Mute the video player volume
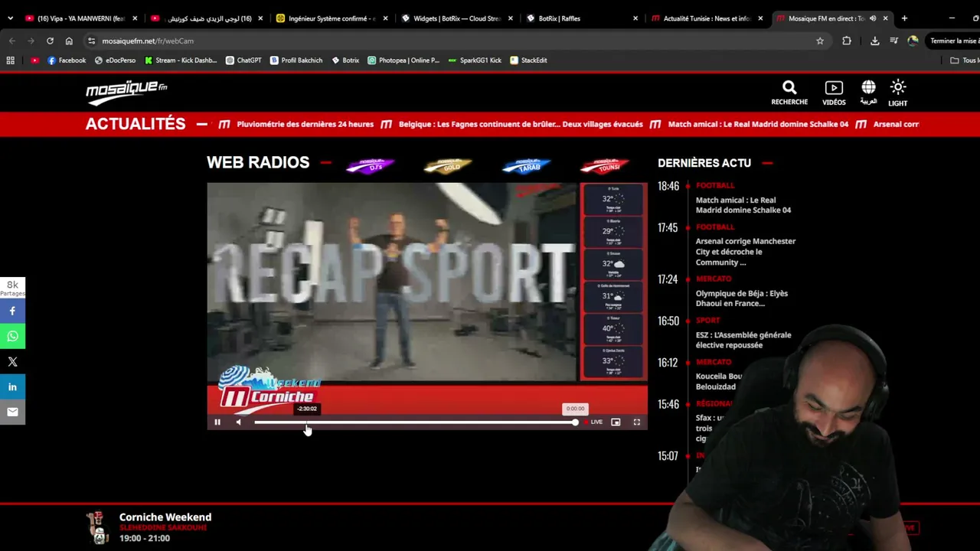980x551 pixels. pos(238,422)
